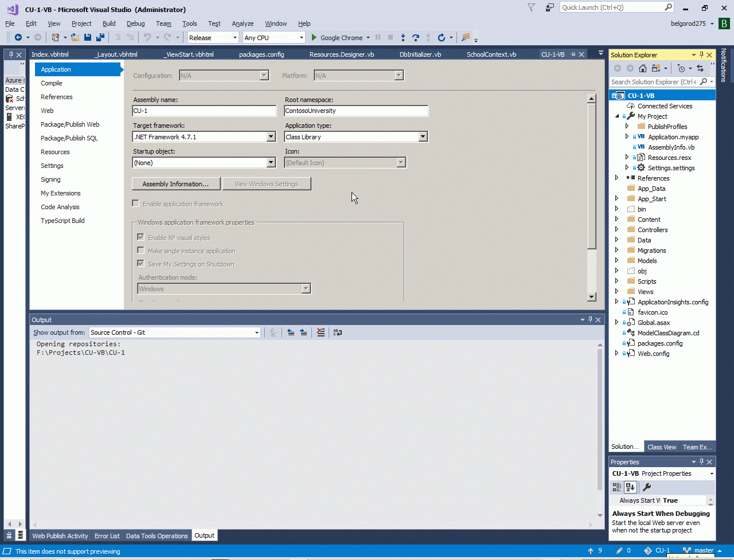Image resolution: width=734 pixels, height=560 pixels.
Task: Click the Refresh browser toolbar icon
Action: point(442,37)
